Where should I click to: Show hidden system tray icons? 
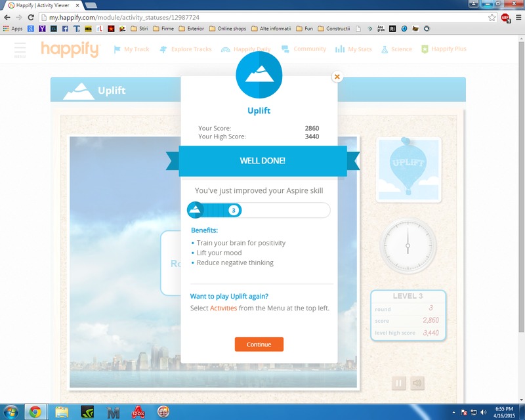pyautogui.click(x=453, y=412)
